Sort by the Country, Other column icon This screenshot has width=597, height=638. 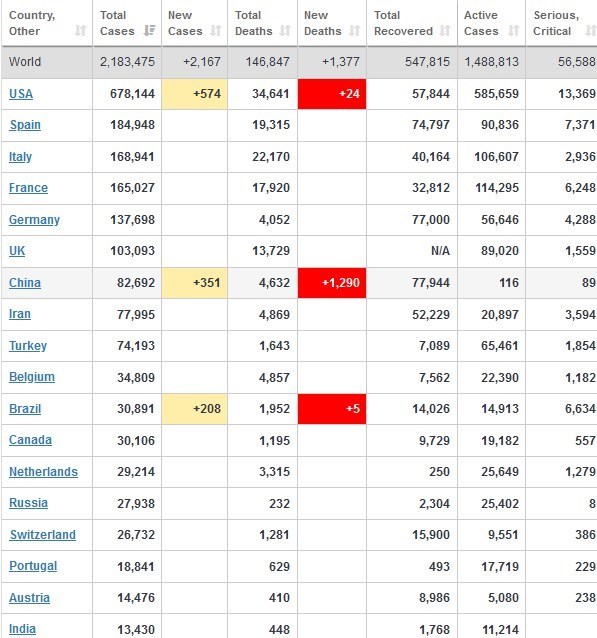click(81, 31)
